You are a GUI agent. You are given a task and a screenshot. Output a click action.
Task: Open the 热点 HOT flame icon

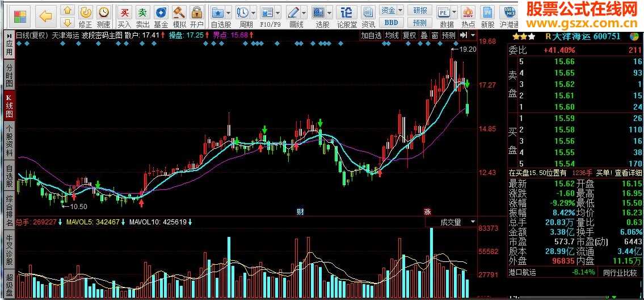tap(468, 11)
